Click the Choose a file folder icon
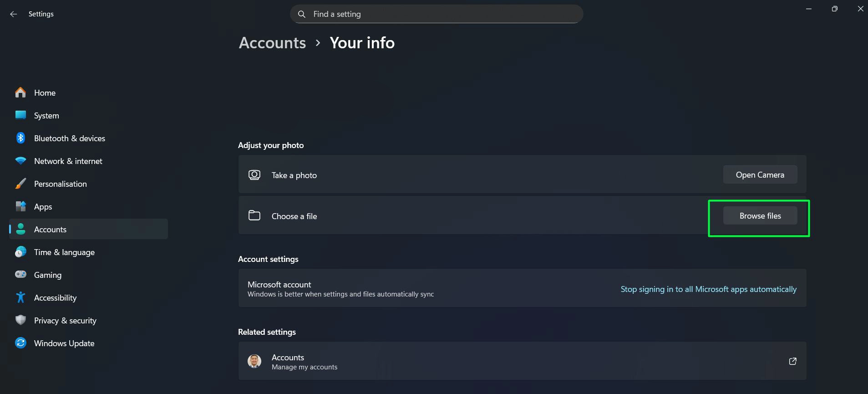 [x=254, y=215]
